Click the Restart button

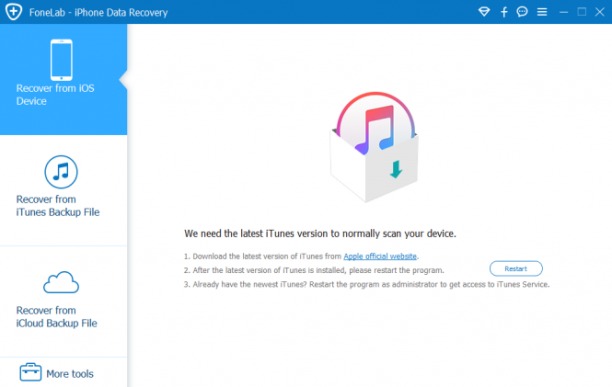point(516,268)
